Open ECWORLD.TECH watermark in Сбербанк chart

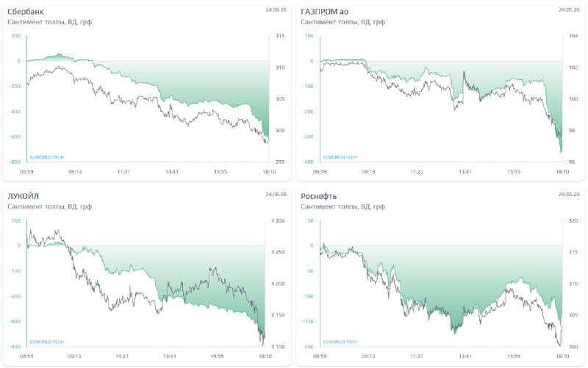pos(47,157)
